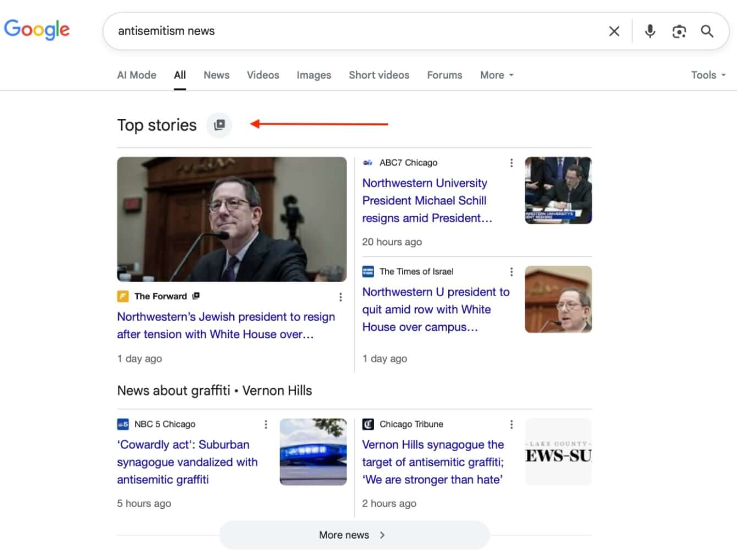This screenshot has height=560, width=737.
Task: Open three-dot menu for NBC 5 Chicago story
Action: point(266,424)
